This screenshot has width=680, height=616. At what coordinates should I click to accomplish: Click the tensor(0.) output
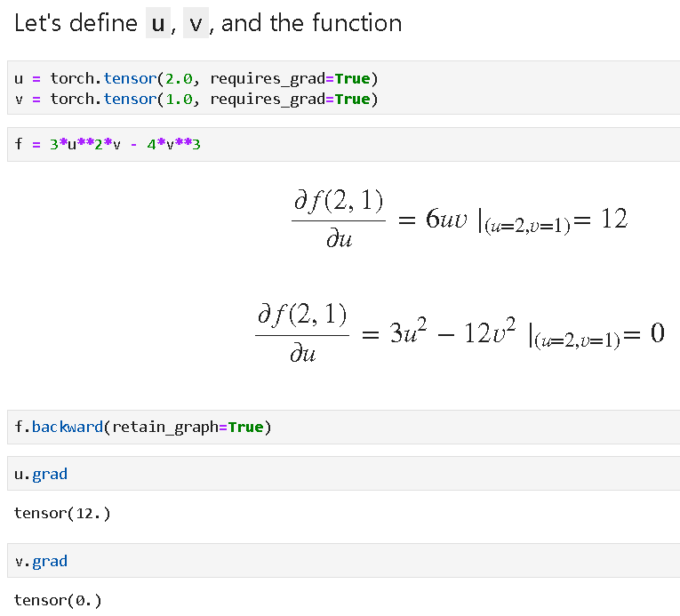click(x=58, y=600)
